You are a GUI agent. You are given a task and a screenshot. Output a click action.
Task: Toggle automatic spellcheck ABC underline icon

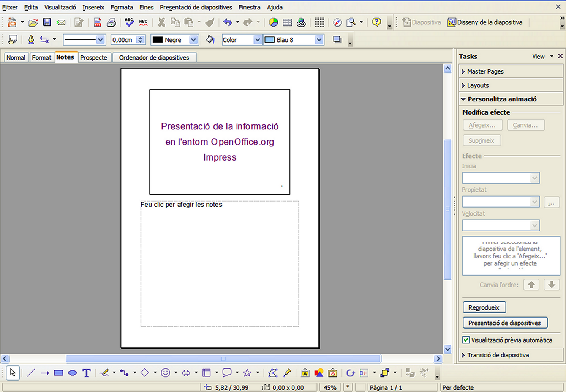[143, 22]
